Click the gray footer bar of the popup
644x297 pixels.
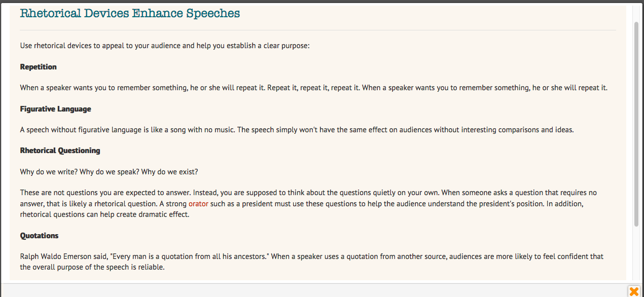[314, 290]
